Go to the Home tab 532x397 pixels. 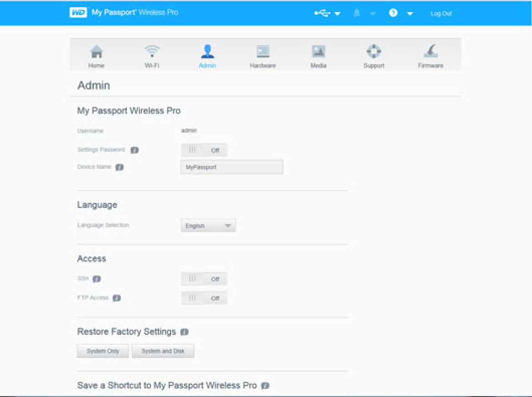click(x=96, y=56)
